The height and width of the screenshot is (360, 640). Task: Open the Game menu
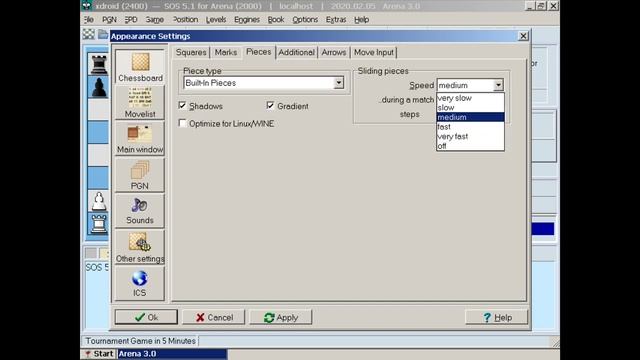[155, 20]
